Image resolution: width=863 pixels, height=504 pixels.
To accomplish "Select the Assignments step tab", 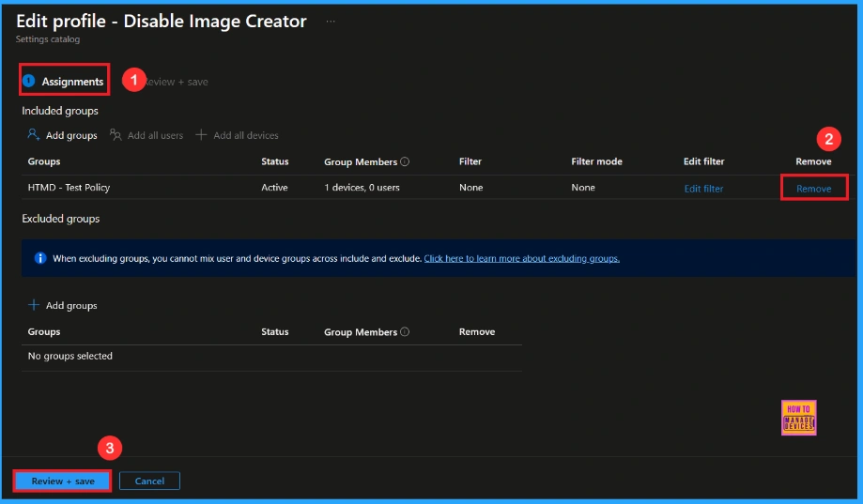I will (x=64, y=82).
